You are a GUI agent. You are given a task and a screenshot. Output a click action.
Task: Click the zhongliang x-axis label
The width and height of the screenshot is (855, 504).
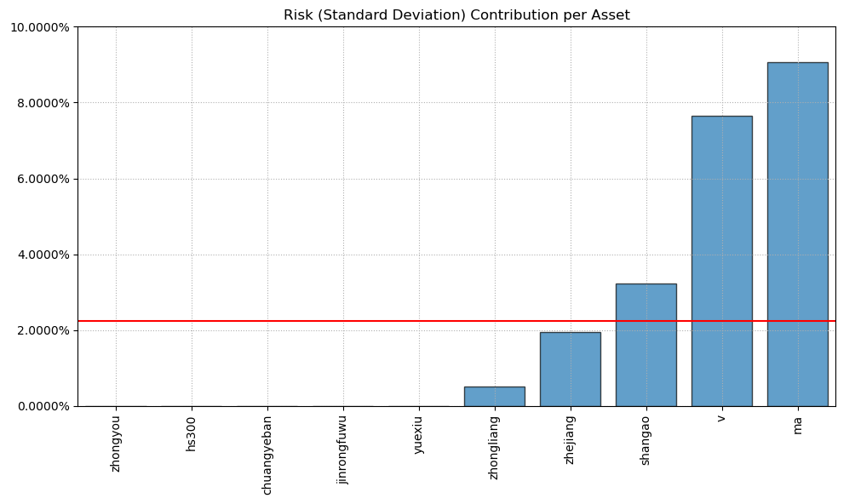pos(494,447)
